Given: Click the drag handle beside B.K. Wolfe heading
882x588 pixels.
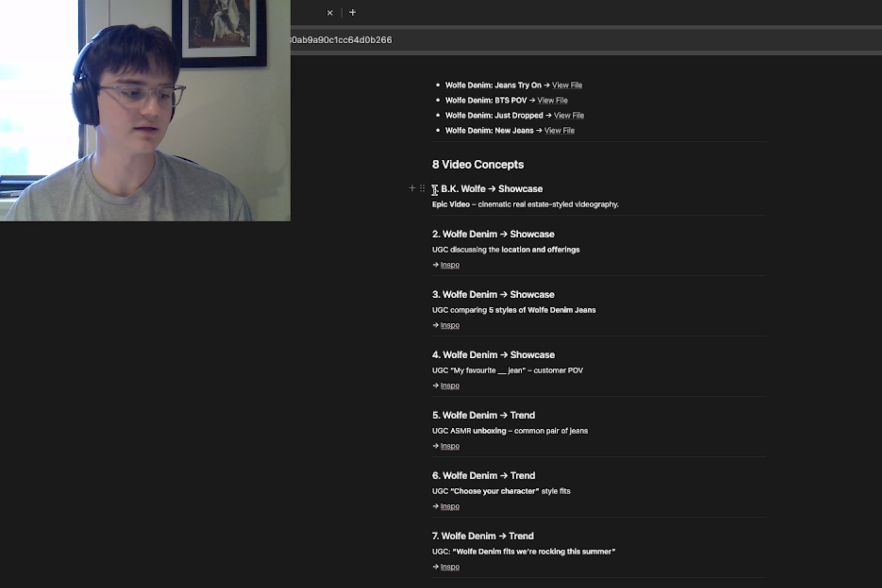Looking at the screenshot, I should tap(422, 188).
